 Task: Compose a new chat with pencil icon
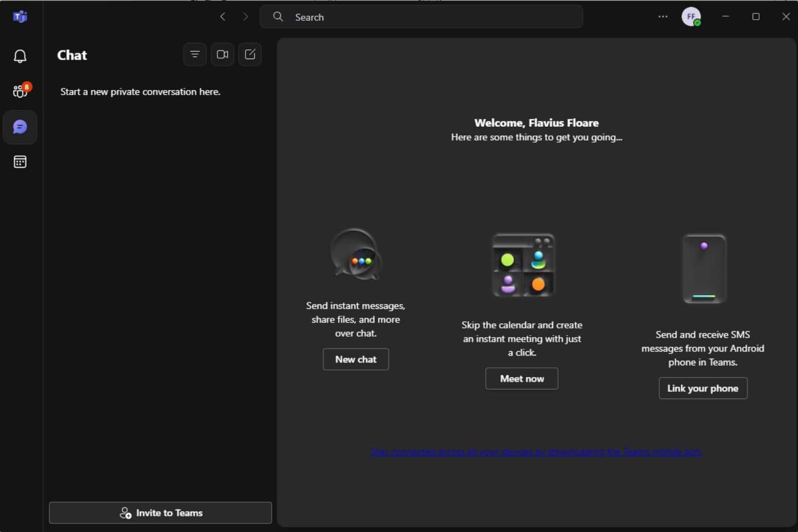click(x=250, y=55)
